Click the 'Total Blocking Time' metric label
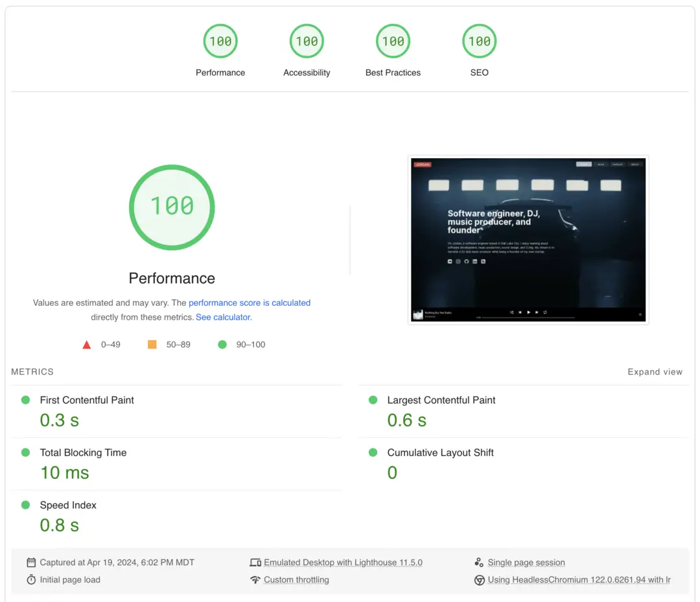Screen dimensions: 700x602 pos(83,452)
